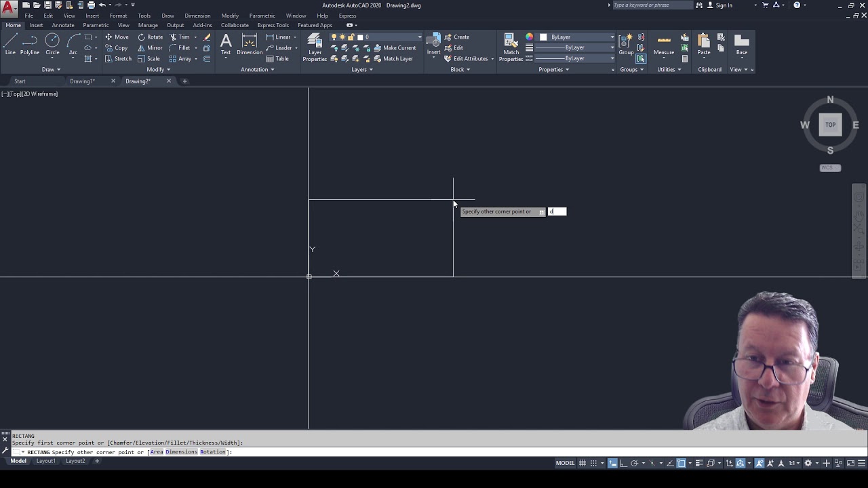Open the layer selection dropdown

click(420, 37)
